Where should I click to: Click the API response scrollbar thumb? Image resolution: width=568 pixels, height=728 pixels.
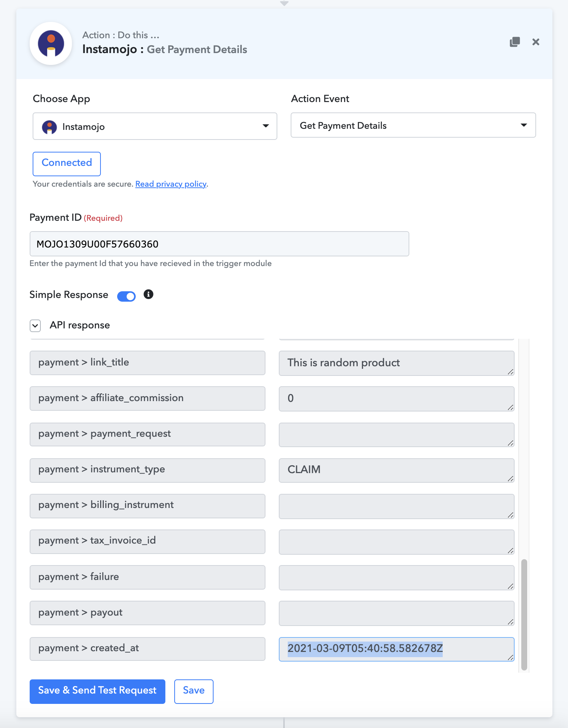(524, 615)
